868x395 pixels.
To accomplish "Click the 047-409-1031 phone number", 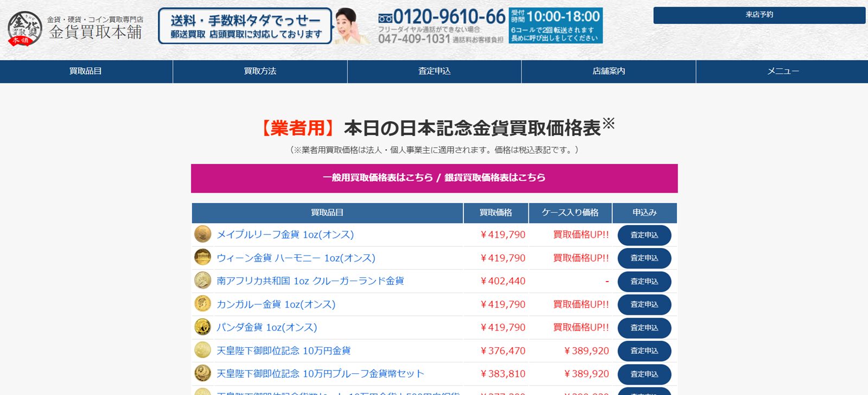I will pyautogui.click(x=414, y=39).
